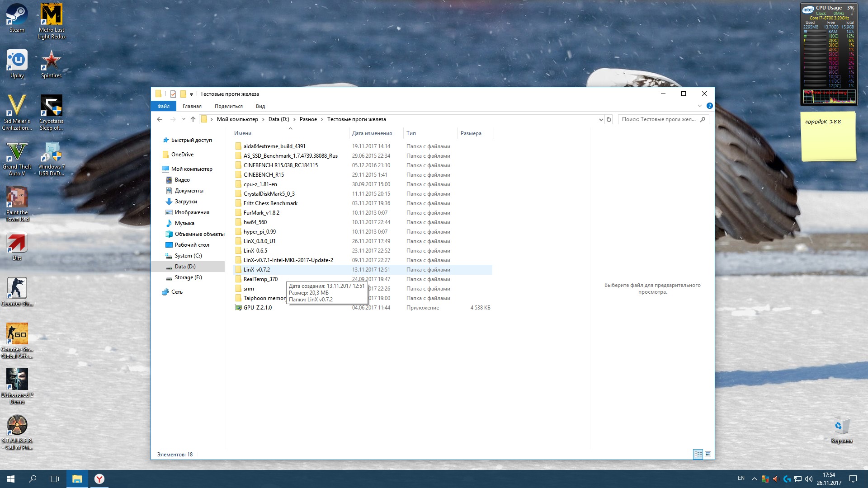Expand the address bar history dropdown
Screen dimensions: 868x488
coord(601,119)
